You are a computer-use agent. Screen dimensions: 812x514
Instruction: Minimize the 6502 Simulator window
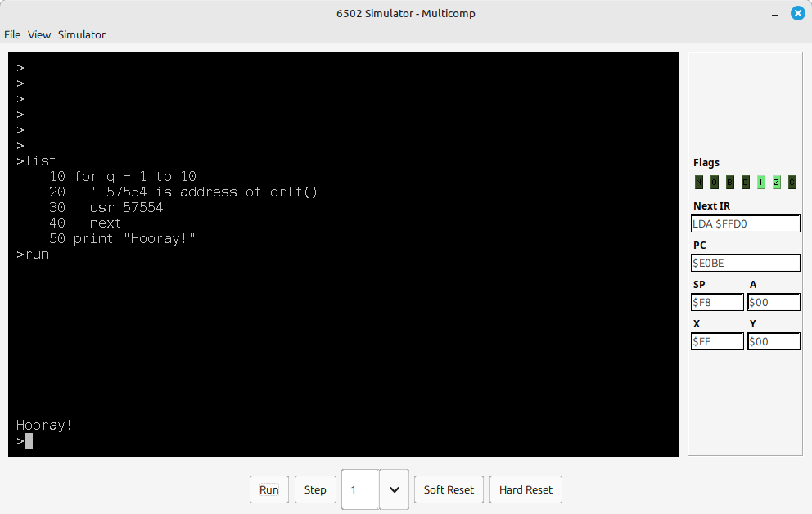click(774, 13)
